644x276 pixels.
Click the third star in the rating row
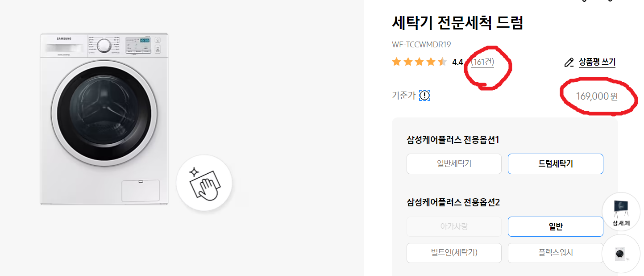419,62
